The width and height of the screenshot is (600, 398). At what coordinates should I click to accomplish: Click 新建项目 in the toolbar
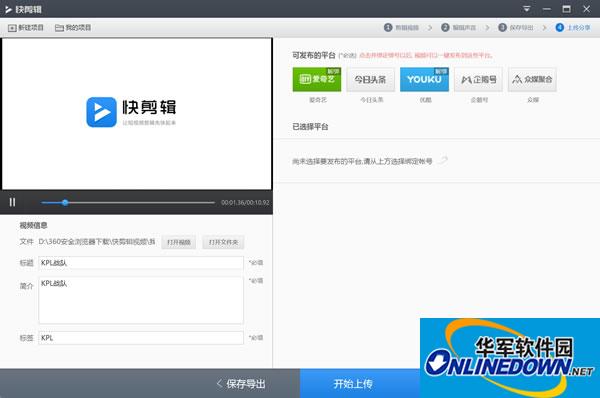pos(26,28)
